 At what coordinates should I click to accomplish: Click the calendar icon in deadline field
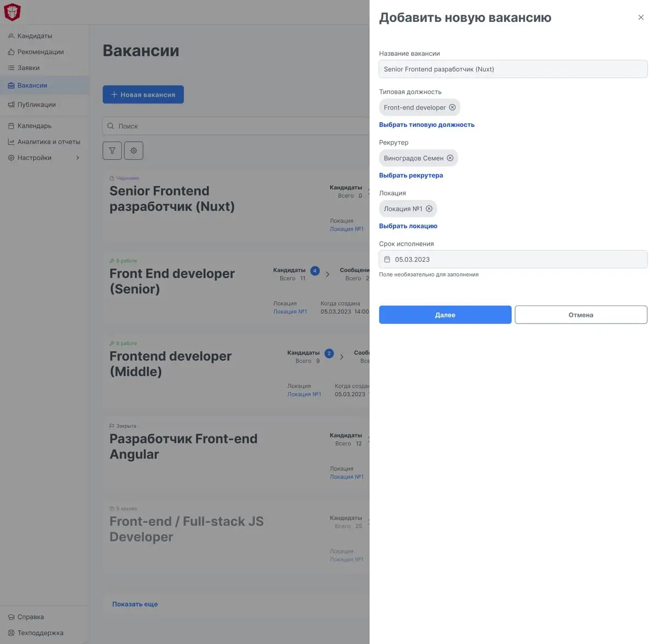(x=387, y=260)
